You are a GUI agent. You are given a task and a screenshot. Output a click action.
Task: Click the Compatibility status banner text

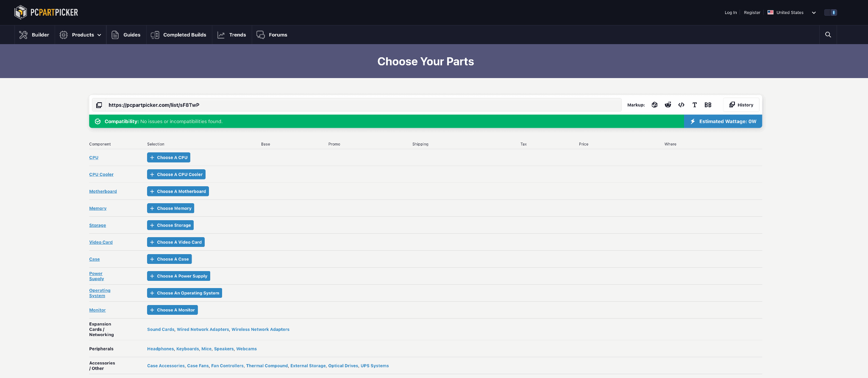click(164, 121)
